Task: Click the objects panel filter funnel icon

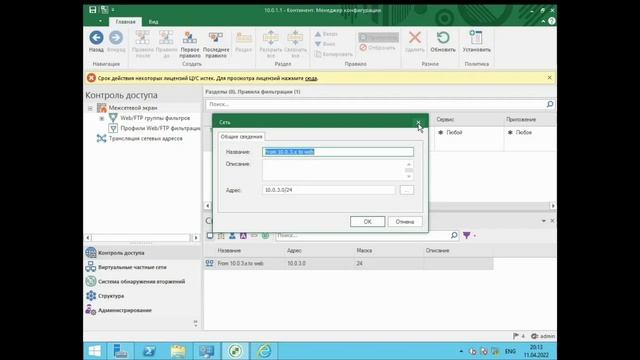Action: pyautogui.click(x=467, y=235)
